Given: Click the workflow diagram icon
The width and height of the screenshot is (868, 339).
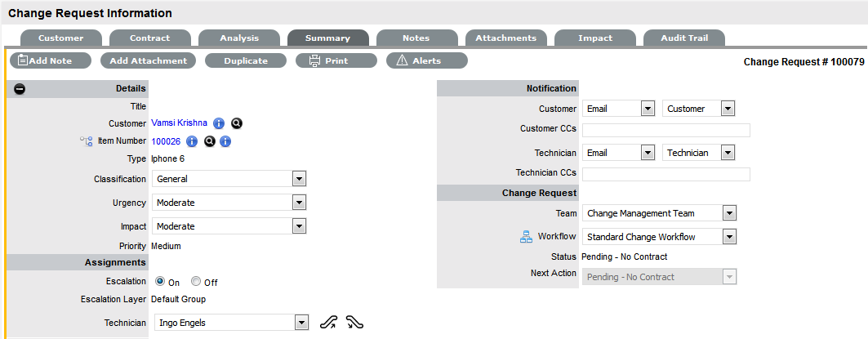Looking at the screenshot, I should coord(526,237).
